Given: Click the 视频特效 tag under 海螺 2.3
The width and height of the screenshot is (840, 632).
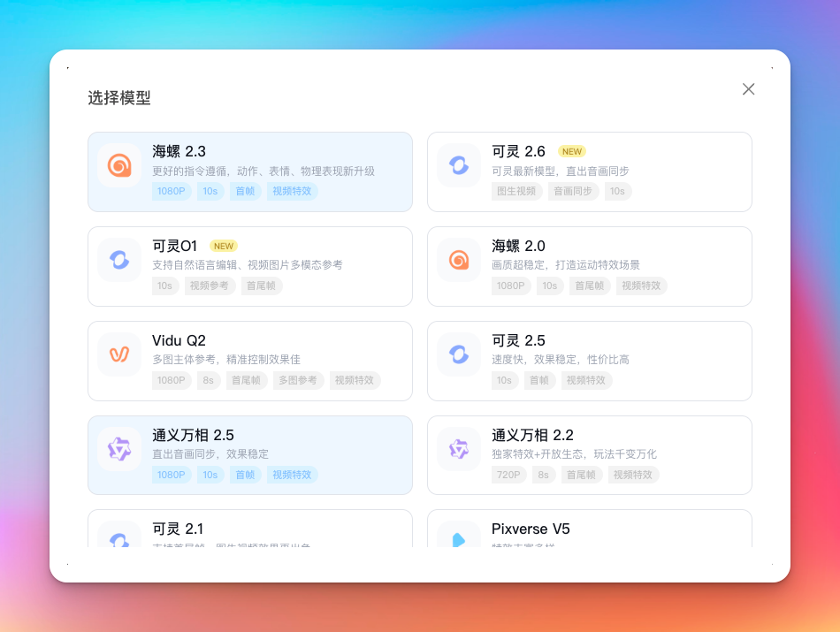Looking at the screenshot, I should click(x=292, y=191).
